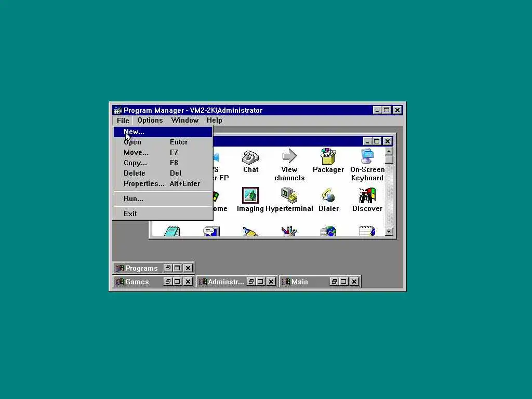Open the Window menu

pyautogui.click(x=185, y=121)
